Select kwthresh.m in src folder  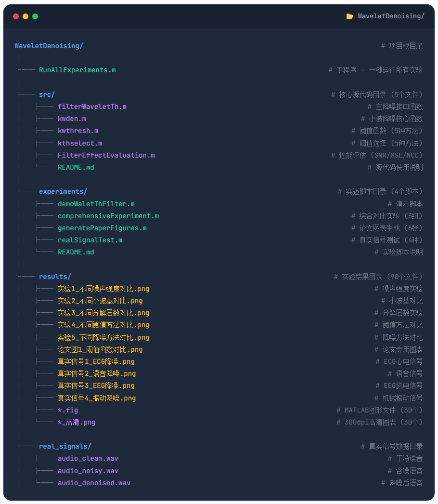(x=78, y=131)
